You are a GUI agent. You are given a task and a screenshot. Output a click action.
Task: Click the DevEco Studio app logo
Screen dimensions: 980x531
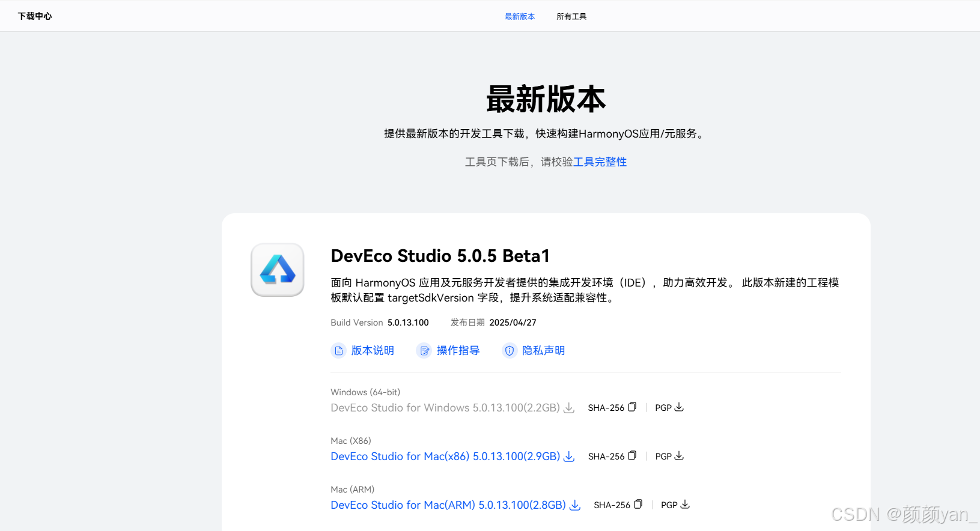[x=278, y=270]
